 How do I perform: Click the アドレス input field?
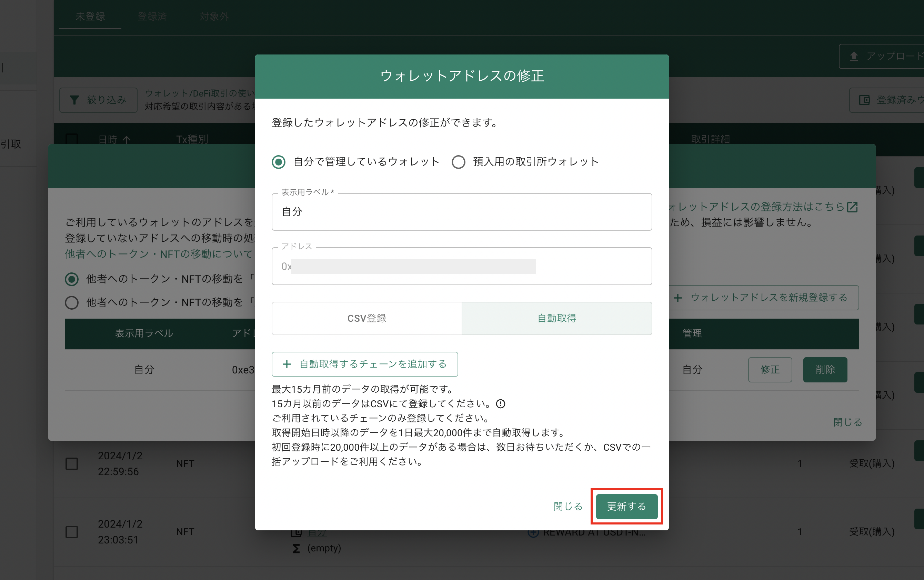(x=461, y=266)
